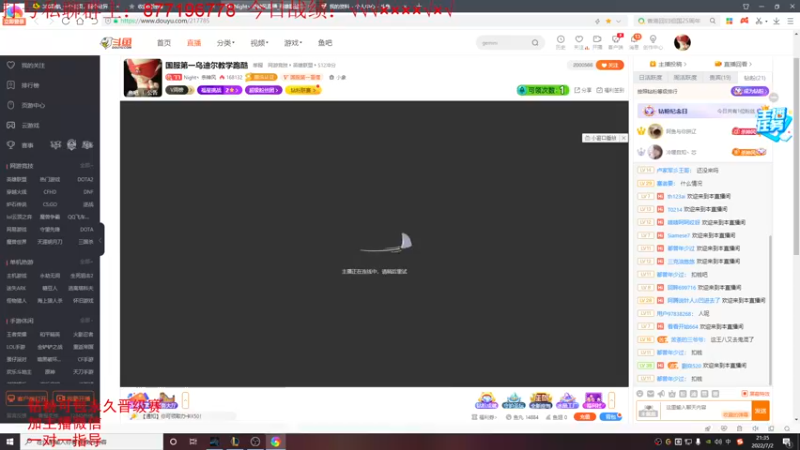The image size is (800, 450).
Task: Switch to the 直播 live tab
Action: pos(194,43)
